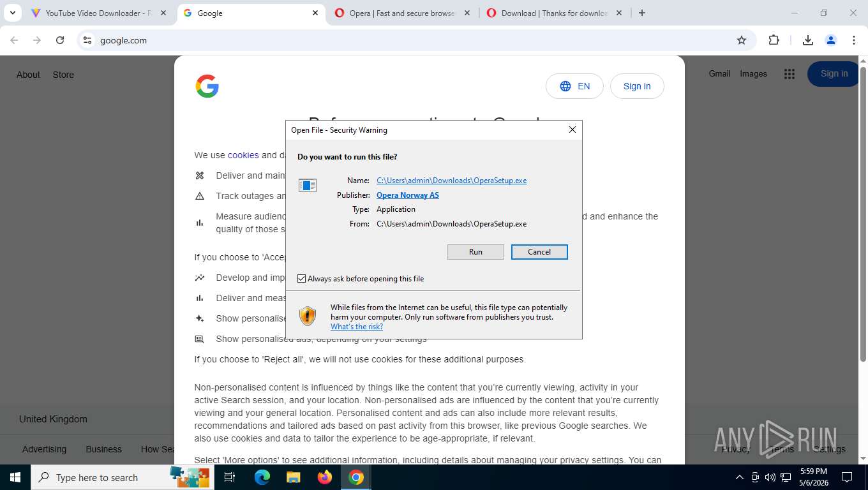Open the Chrome profile icon

tap(831, 40)
